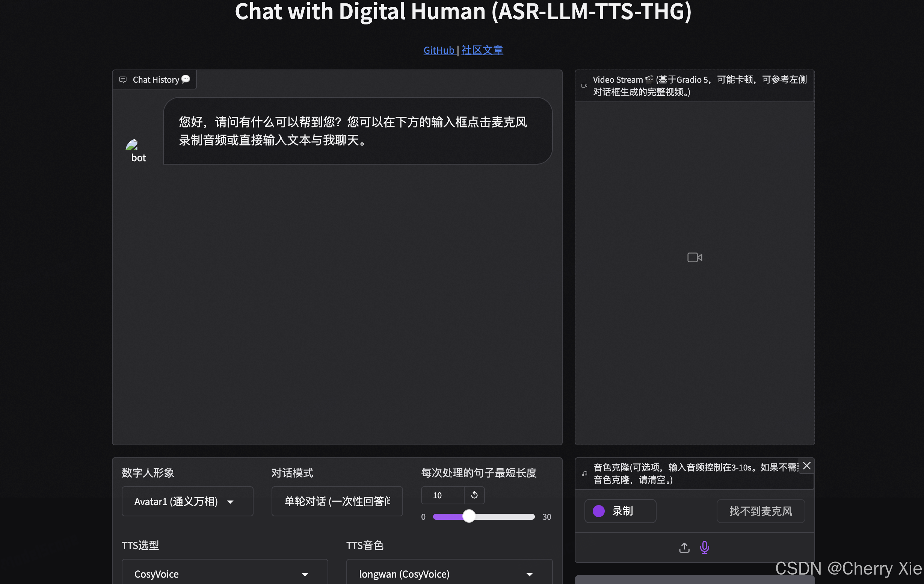Open the GitHub link
The image size is (924, 584).
click(439, 50)
